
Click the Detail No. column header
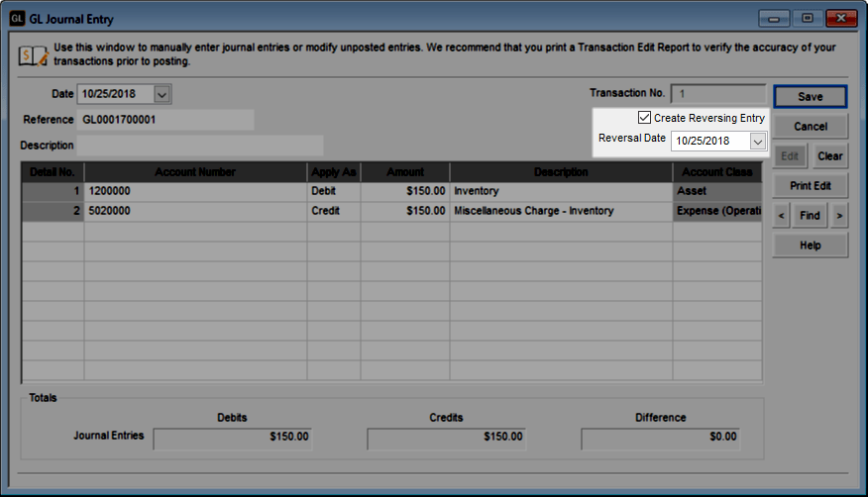click(x=53, y=172)
